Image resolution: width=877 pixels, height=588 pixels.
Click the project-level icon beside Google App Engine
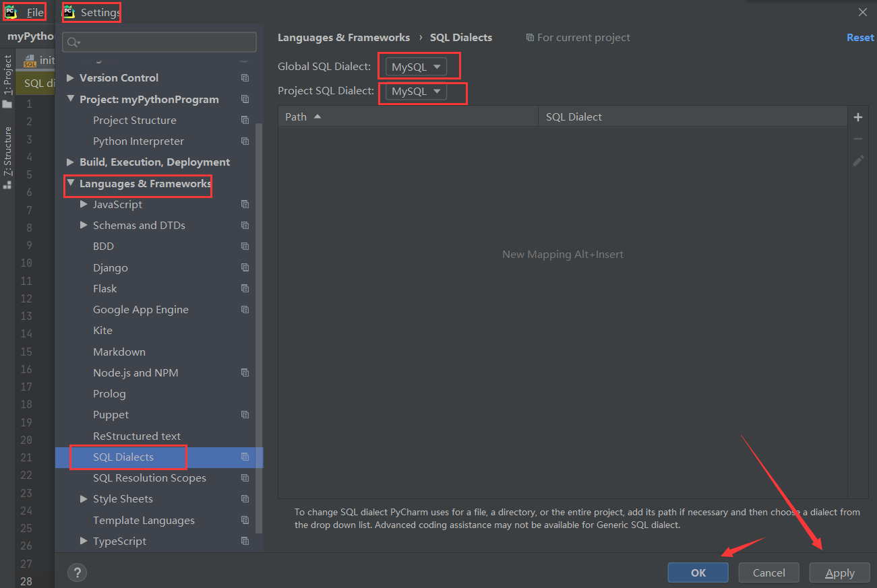coord(245,310)
